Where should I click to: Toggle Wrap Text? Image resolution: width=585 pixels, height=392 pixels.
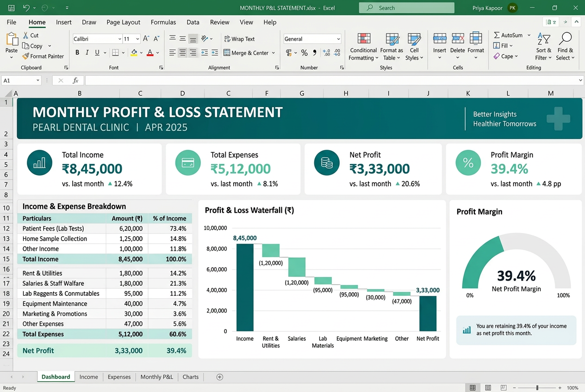239,39
